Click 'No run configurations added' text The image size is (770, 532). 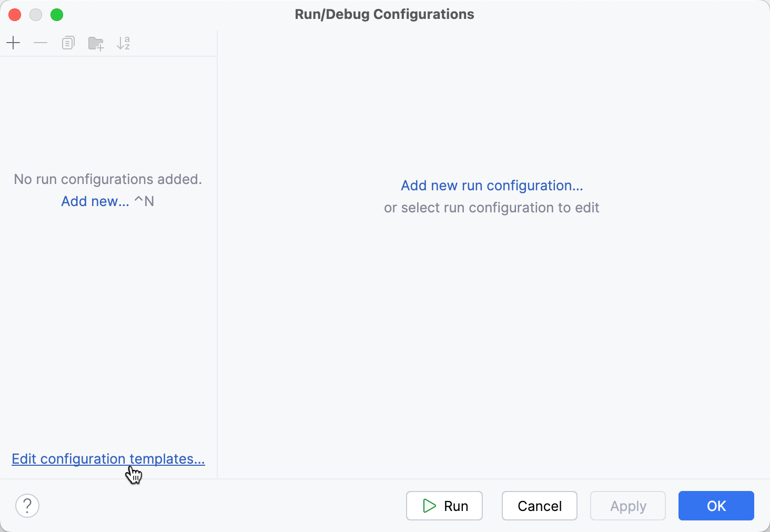click(108, 179)
